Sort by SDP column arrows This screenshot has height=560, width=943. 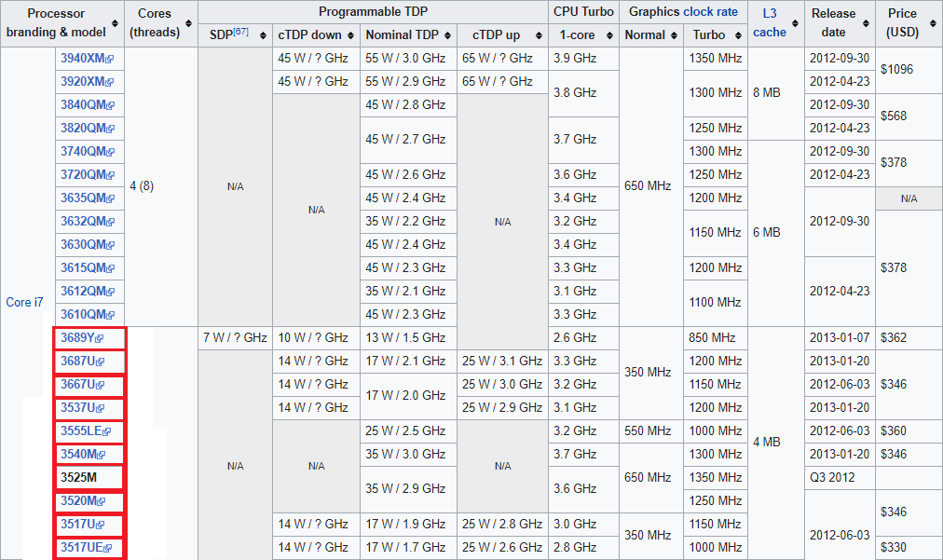263,35
